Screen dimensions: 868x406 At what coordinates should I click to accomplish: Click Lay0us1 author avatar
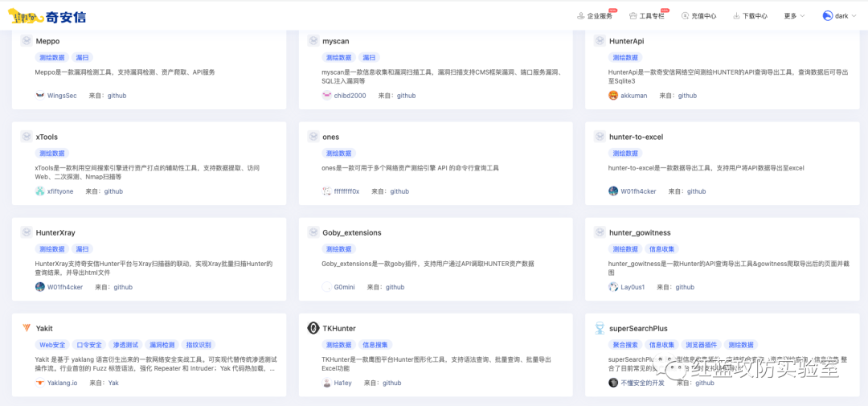point(613,287)
